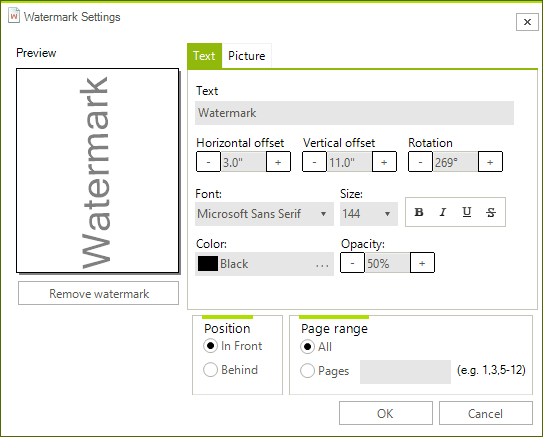
Task: Click the Opacity 50% value field
Action: (x=388, y=263)
